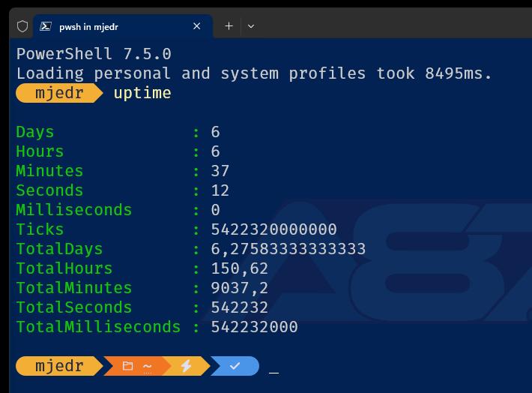This screenshot has height=393, width=532.
Task: Close the "pwsh in mjedr" tab
Action: (197, 26)
